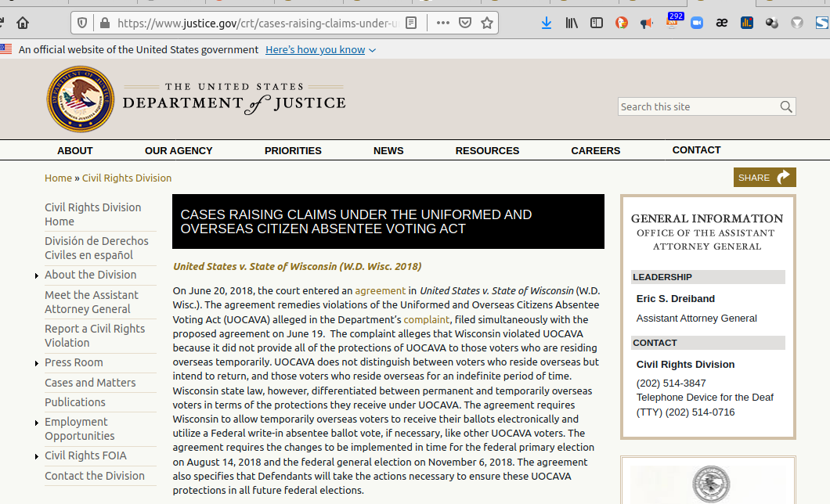Open the PRIORITIES menu
This screenshot has width=830, height=504.
(x=293, y=151)
